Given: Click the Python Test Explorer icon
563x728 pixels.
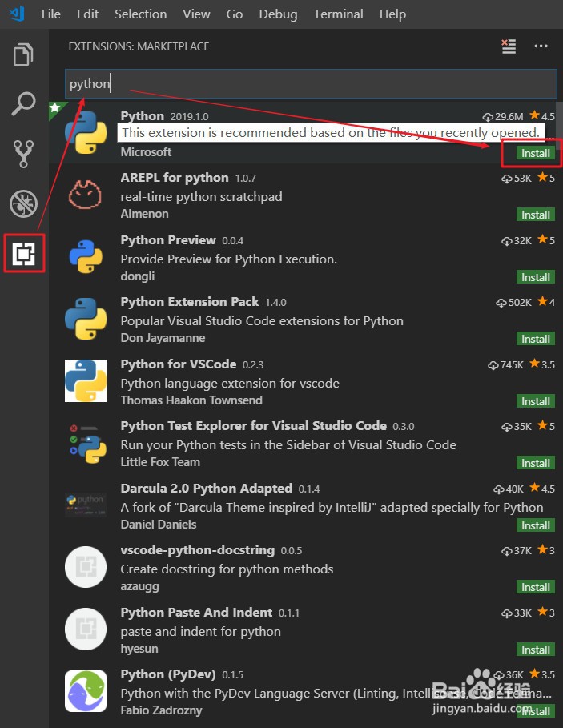Looking at the screenshot, I should click(x=87, y=444).
